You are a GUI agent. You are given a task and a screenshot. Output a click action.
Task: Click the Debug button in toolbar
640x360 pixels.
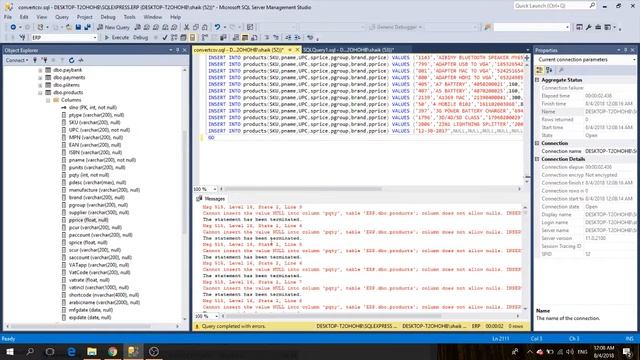pos(140,38)
